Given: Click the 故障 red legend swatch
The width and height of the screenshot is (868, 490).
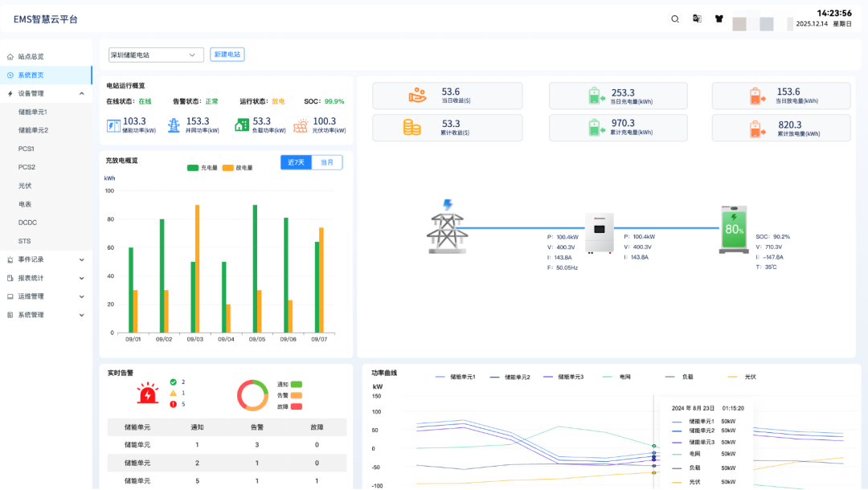Looking at the screenshot, I should pos(296,406).
